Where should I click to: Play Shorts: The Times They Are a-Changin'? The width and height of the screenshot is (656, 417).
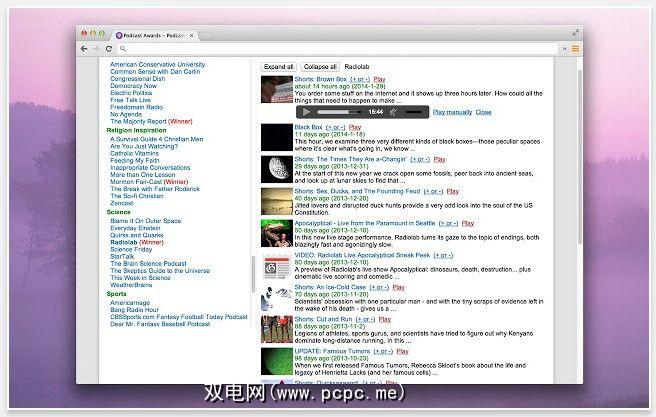click(439, 159)
